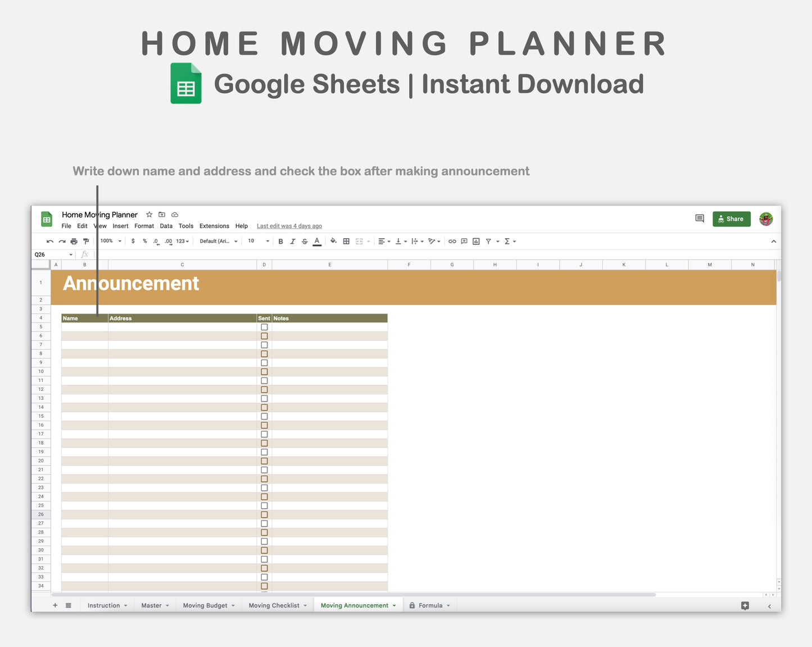This screenshot has width=812, height=647.
Task: Open the Moving Checklist tab menu arrow
Action: [x=305, y=605]
